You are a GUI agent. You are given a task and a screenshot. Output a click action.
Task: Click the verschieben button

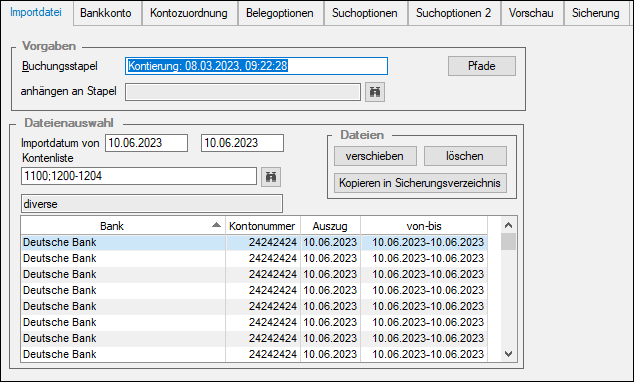coord(375,156)
